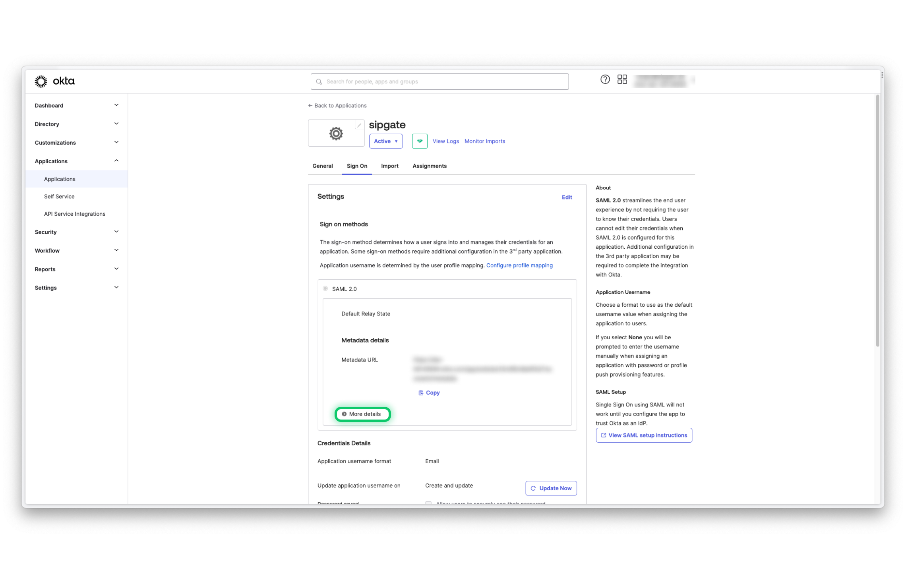
Task: Click the green handshake provisioning icon
Action: click(420, 141)
